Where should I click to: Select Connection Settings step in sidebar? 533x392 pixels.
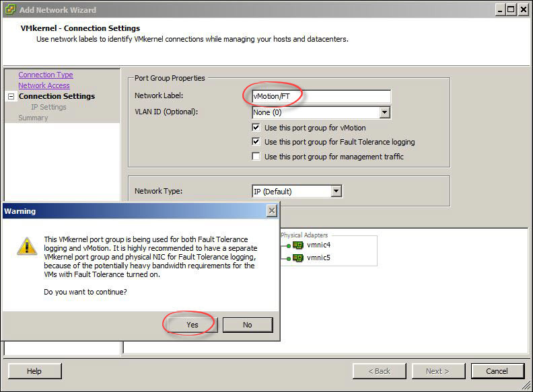pyautogui.click(x=57, y=96)
